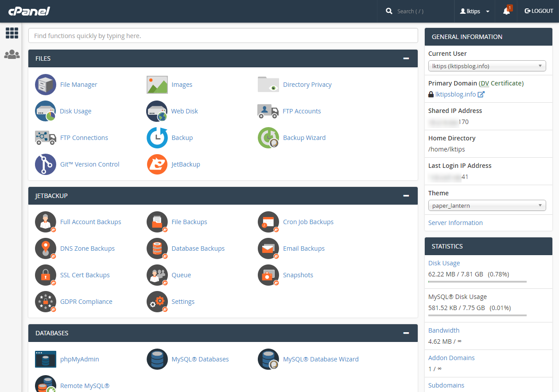Screen dimensions: 559x392
Task: Open the Theme paper_lantern dropdown
Action: pos(487,206)
